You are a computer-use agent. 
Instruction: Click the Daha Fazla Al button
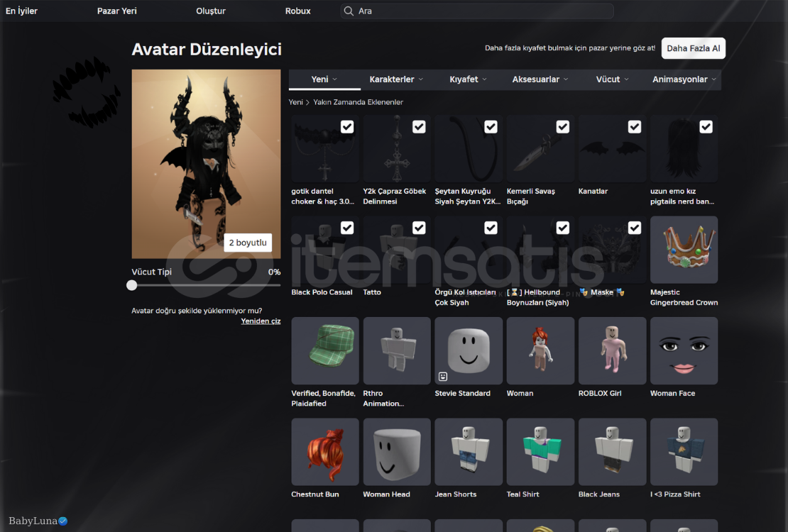(693, 48)
